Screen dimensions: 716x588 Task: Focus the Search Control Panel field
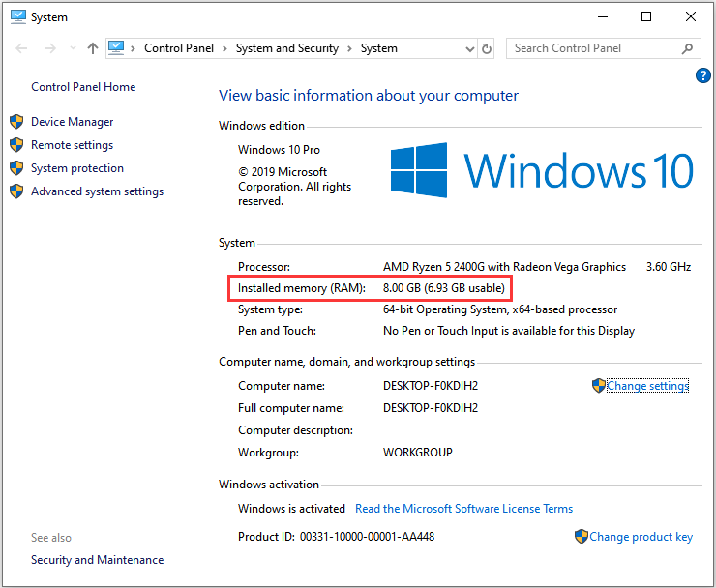tap(603, 48)
